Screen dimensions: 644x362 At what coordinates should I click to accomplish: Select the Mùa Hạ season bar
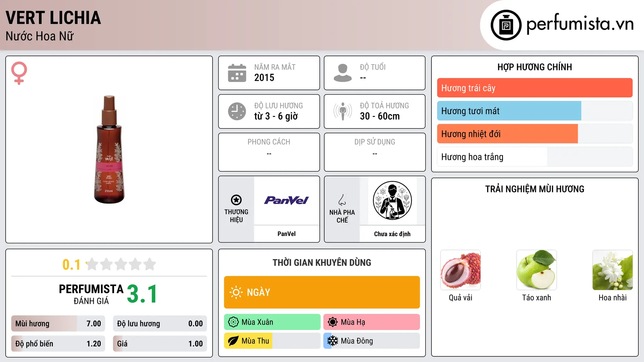372,322
